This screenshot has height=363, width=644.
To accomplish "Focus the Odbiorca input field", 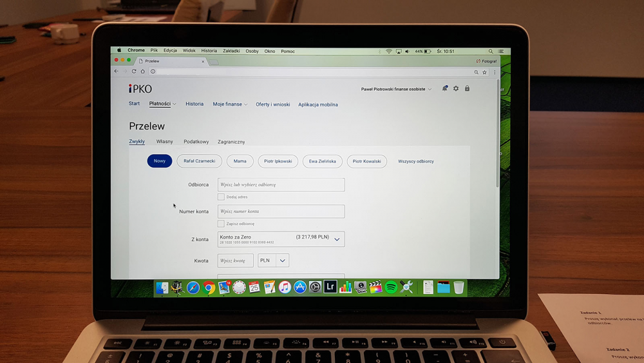I will pyautogui.click(x=281, y=184).
